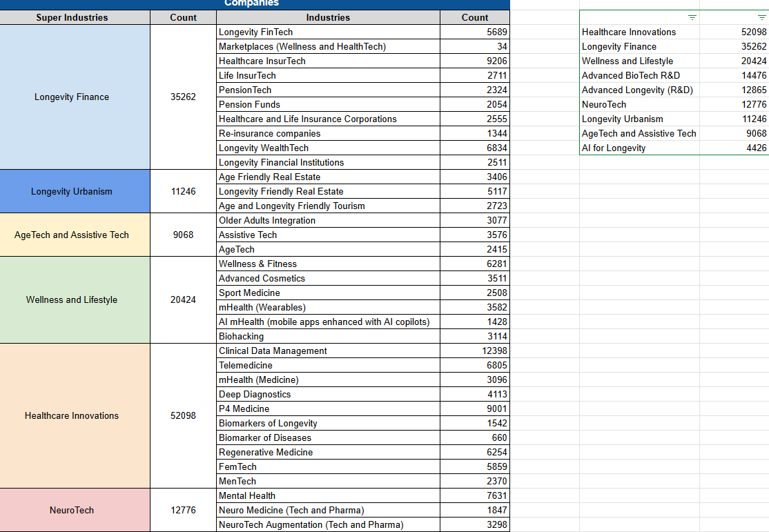769x532 pixels.
Task: Open filter icon on the rightmost values column
Action: 761,17
